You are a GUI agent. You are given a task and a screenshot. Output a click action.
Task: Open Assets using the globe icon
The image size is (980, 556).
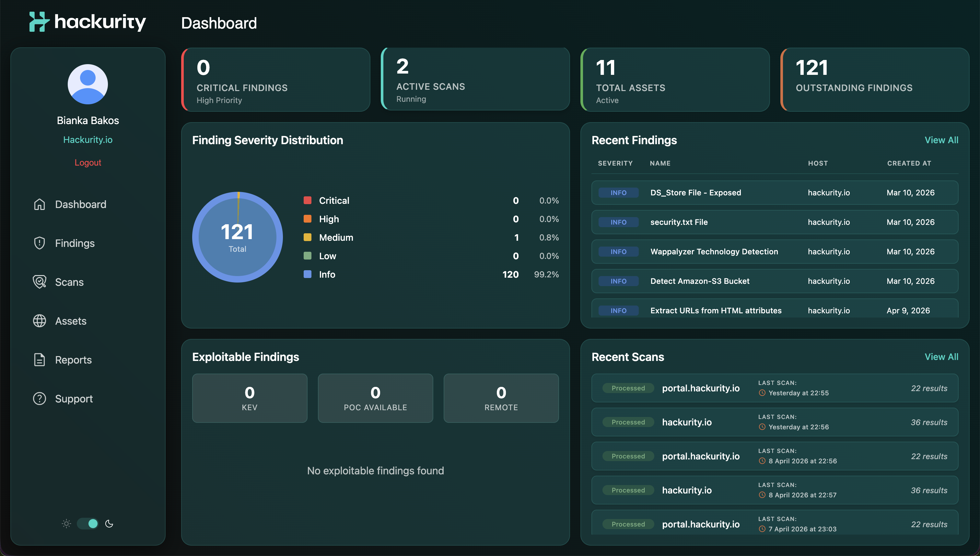tap(40, 321)
